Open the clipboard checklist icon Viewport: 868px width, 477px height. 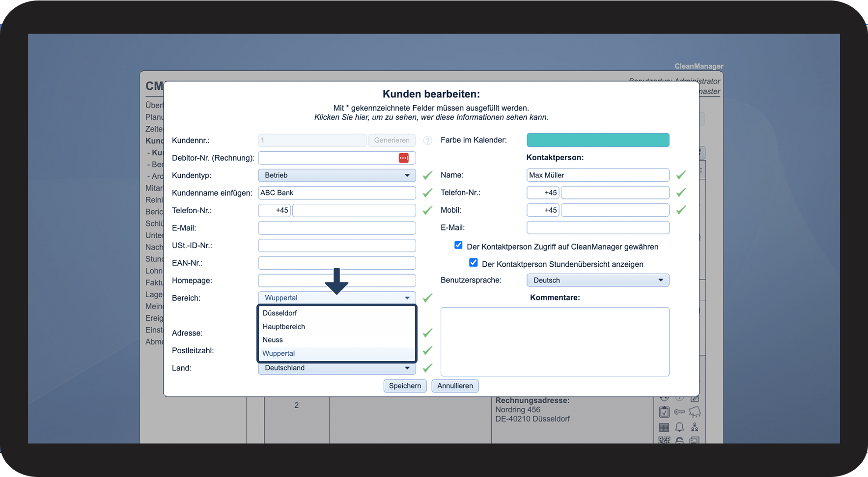[664, 412]
